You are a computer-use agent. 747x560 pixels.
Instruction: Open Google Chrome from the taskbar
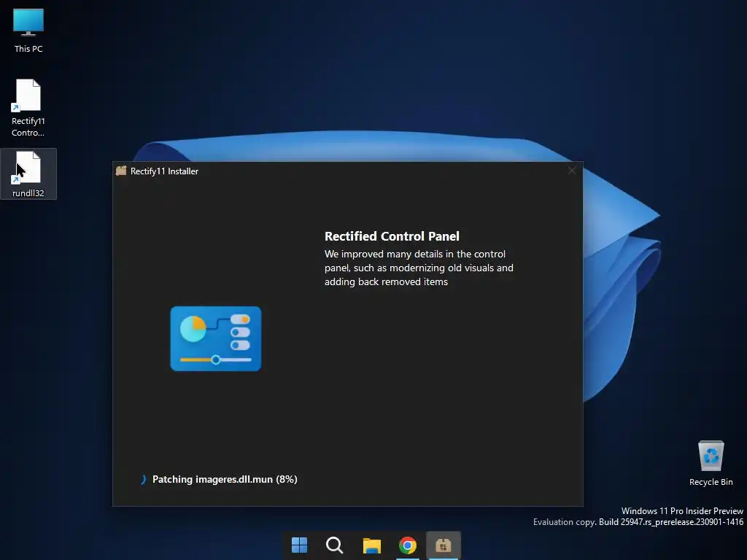point(407,545)
